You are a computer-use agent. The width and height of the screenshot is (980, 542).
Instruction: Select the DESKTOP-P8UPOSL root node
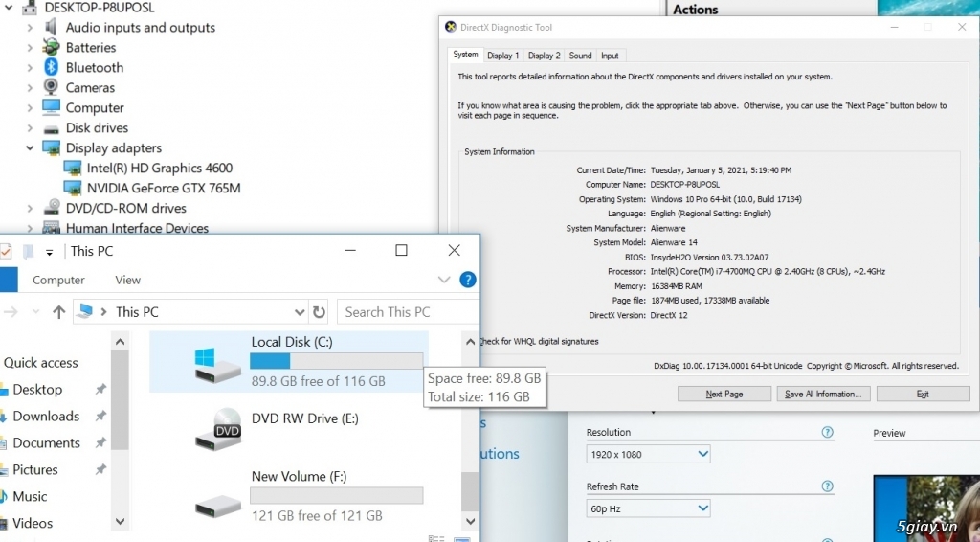pos(99,8)
